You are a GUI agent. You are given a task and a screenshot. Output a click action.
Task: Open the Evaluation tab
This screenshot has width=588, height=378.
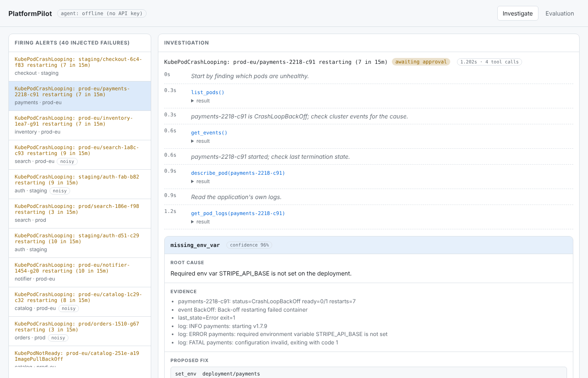(559, 13)
